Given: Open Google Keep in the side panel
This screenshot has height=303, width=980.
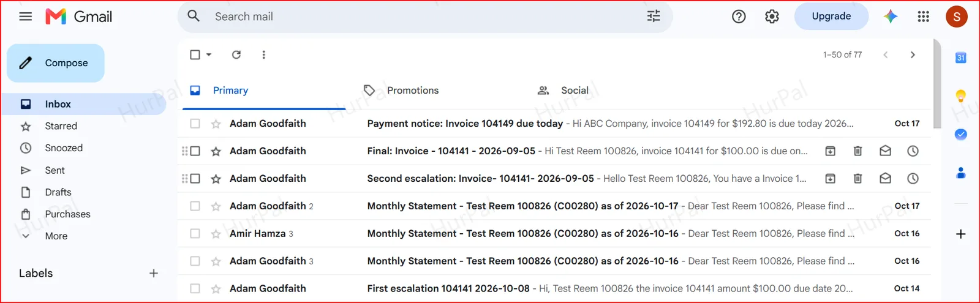Looking at the screenshot, I should click(x=960, y=95).
